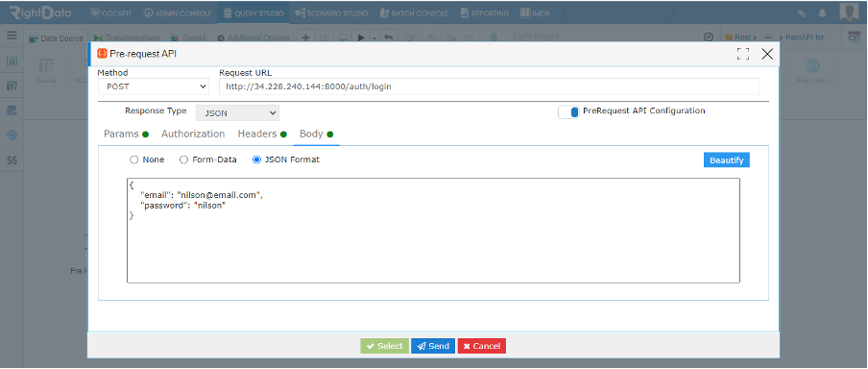Send the pre-request API call
Screen dimensions: 868x369
click(x=433, y=346)
